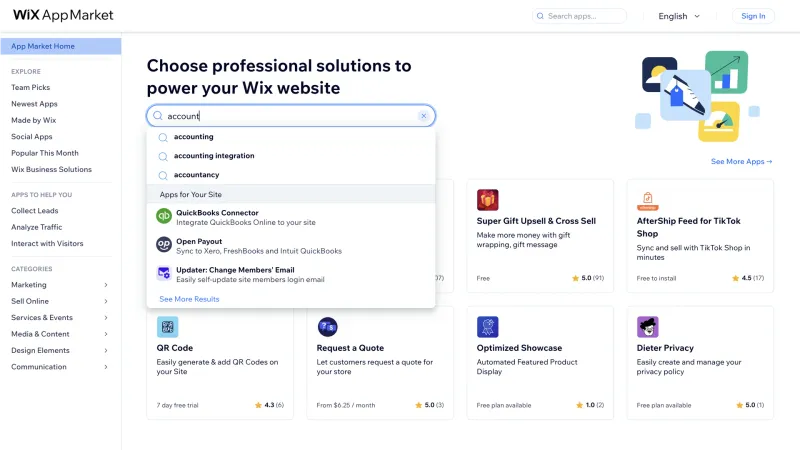Click the Request a Quote app icon
The image size is (800, 450).
328,327
